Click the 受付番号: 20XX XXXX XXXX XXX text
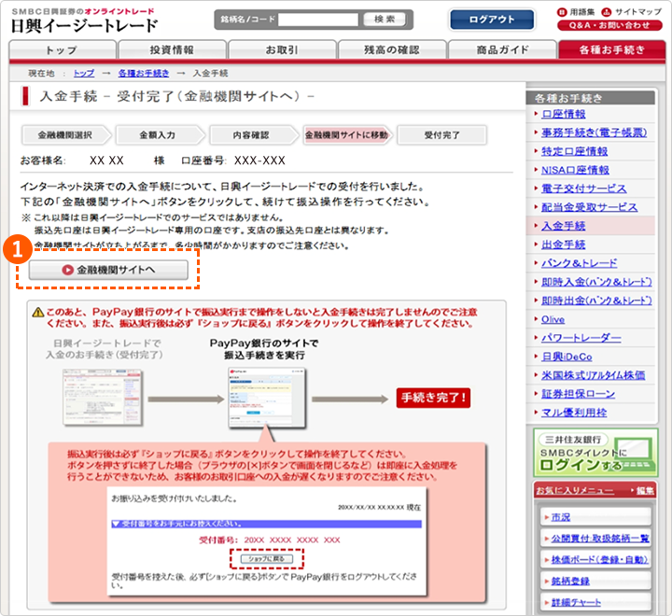Image resolution: width=672 pixels, height=616 pixels. (269, 540)
